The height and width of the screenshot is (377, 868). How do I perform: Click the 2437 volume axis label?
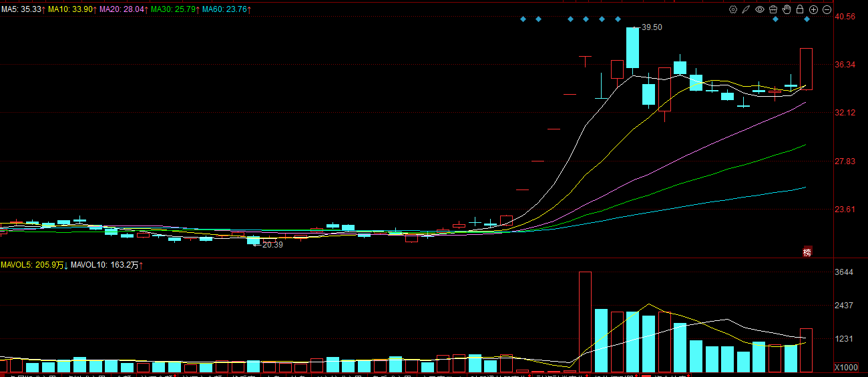[845, 306]
